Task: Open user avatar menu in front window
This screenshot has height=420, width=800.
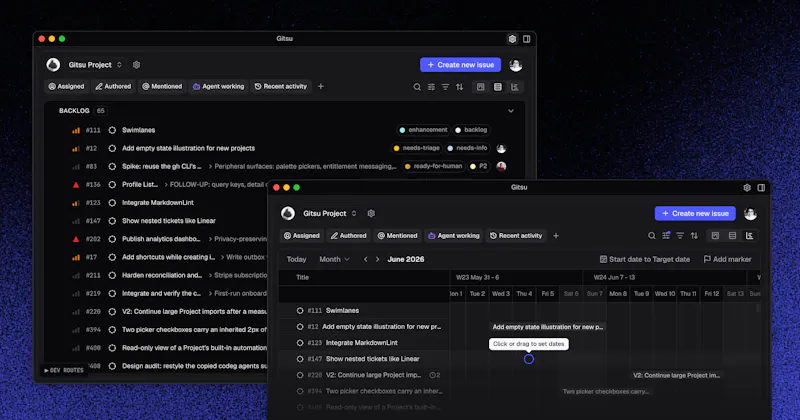Action: click(x=750, y=214)
